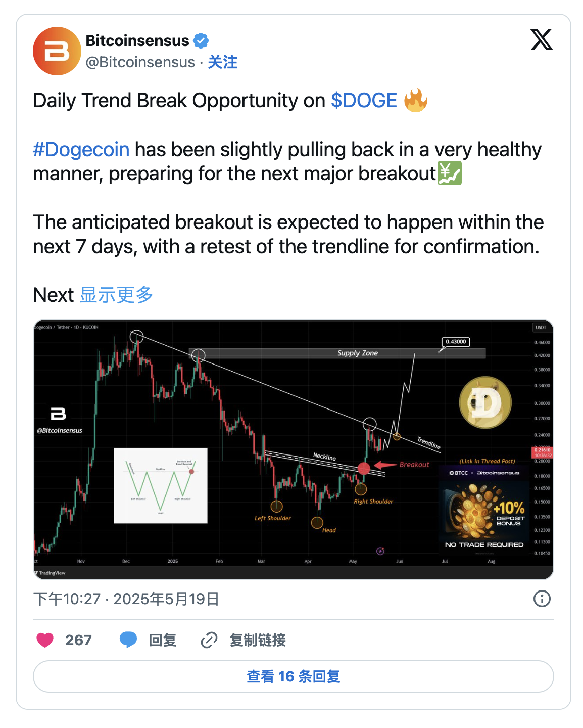The width and height of the screenshot is (583, 728).
Task: Click the Supply Zone label in chart
Action: (x=357, y=353)
